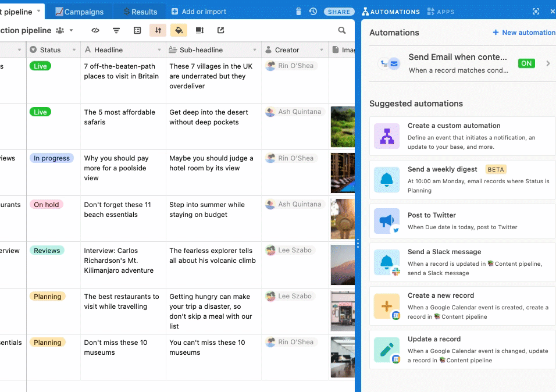Open the color records paint bucket
Screen dimensions: 556x392
click(x=179, y=30)
